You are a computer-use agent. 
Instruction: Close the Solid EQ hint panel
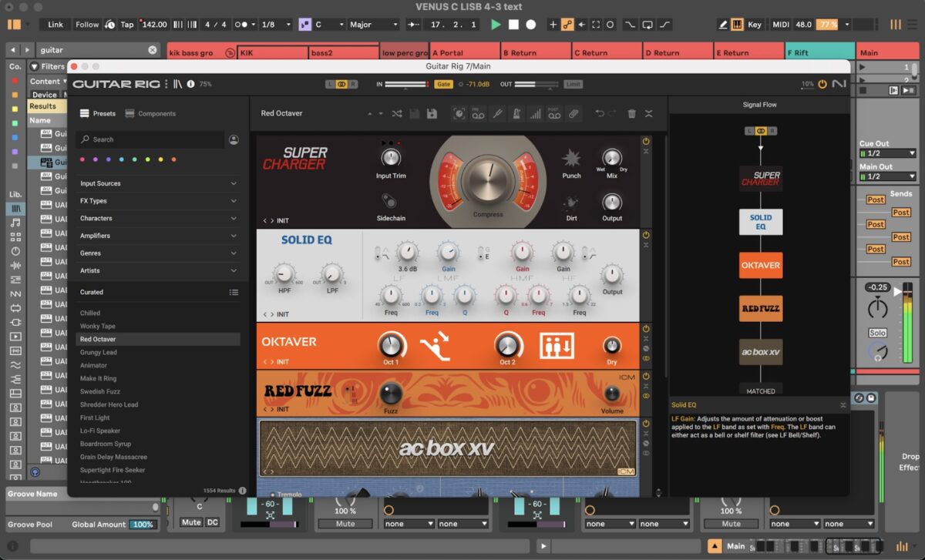843,404
